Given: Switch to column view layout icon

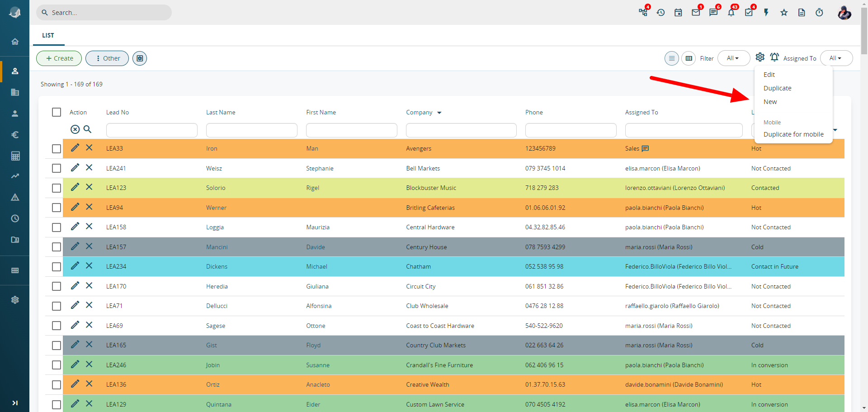Looking at the screenshot, I should pyautogui.click(x=689, y=58).
